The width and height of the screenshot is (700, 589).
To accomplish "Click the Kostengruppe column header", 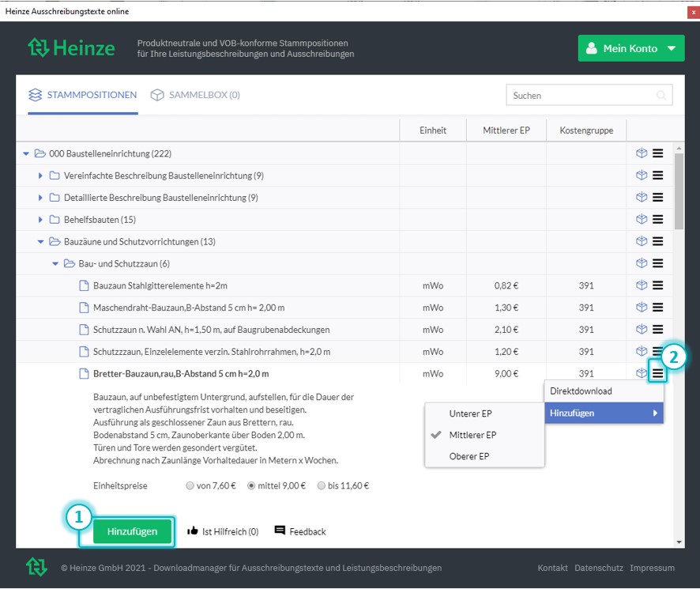I will tap(586, 130).
